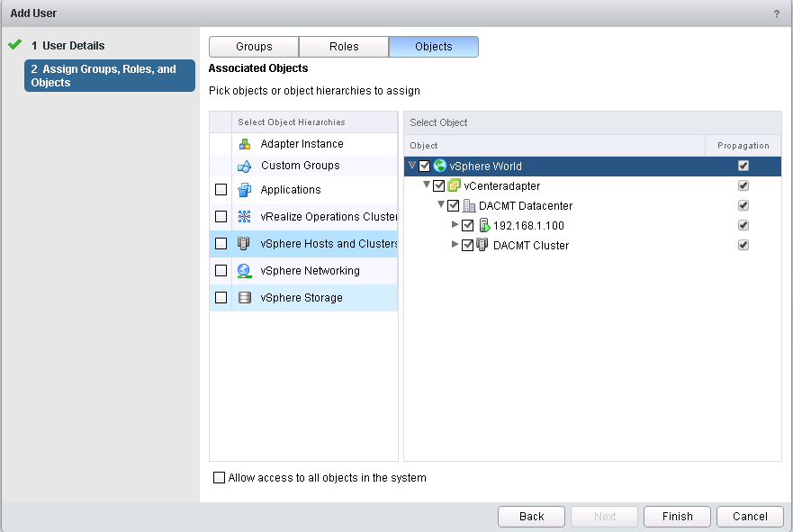Select the Custom Groups hierarchy label
The width and height of the screenshot is (793, 532).
pos(301,166)
